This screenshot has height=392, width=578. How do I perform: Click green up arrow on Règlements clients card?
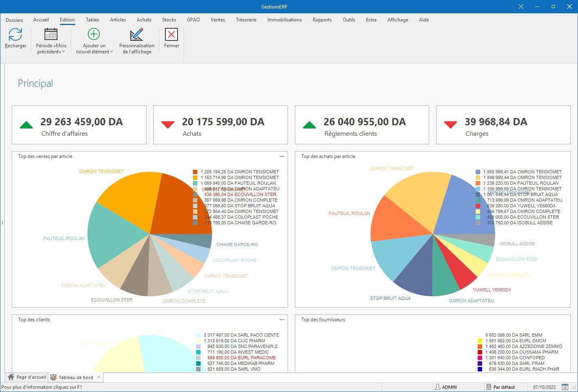pos(309,125)
